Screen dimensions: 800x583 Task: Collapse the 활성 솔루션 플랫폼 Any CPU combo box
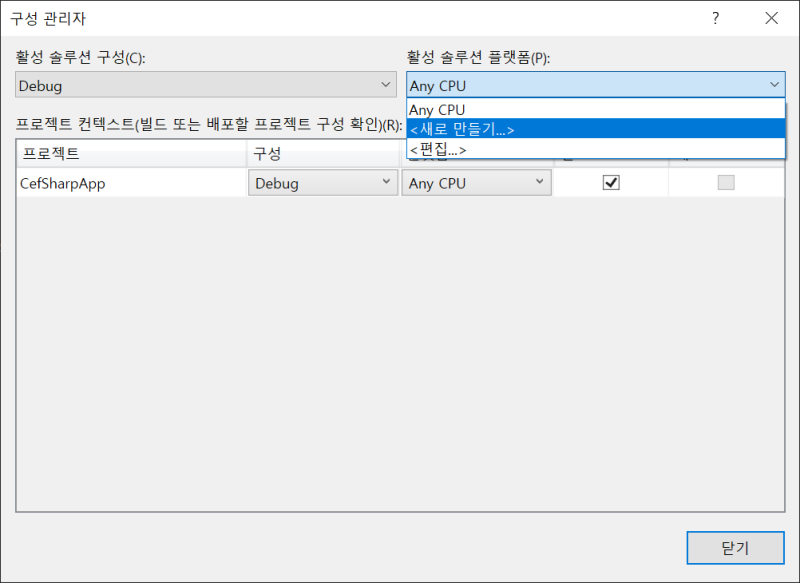(x=595, y=85)
